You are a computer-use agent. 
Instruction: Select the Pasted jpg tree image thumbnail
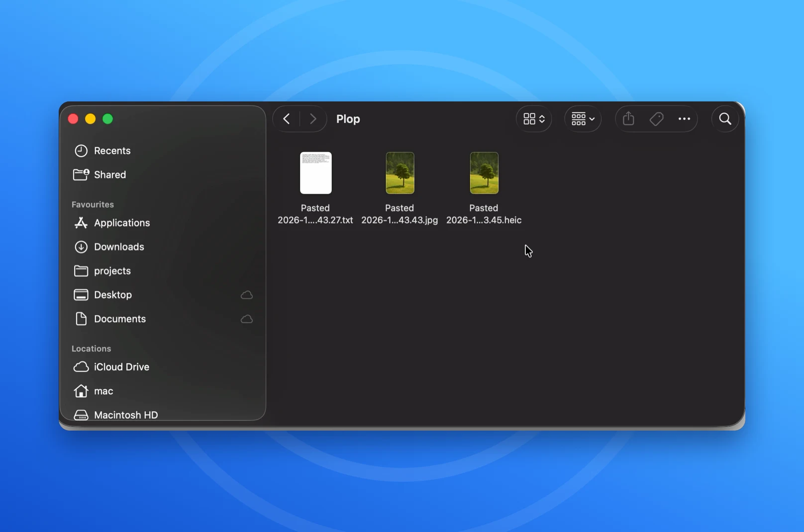tap(400, 173)
